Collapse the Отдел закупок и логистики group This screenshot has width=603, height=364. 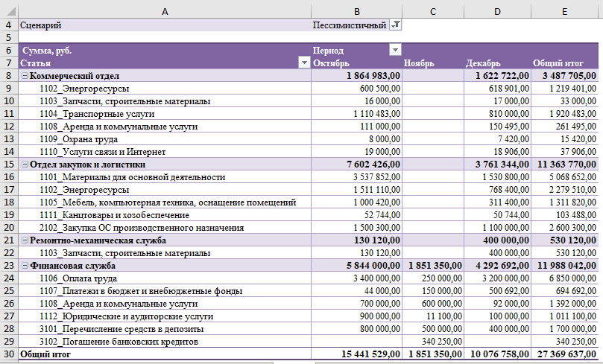[25, 165]
